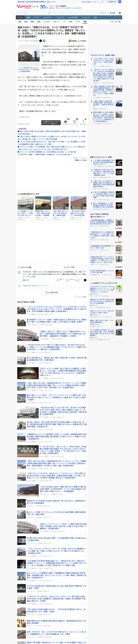This screenshot has width=138, height=644.
Task: Select the スポーツ category
Action: (x=56, y=22)
